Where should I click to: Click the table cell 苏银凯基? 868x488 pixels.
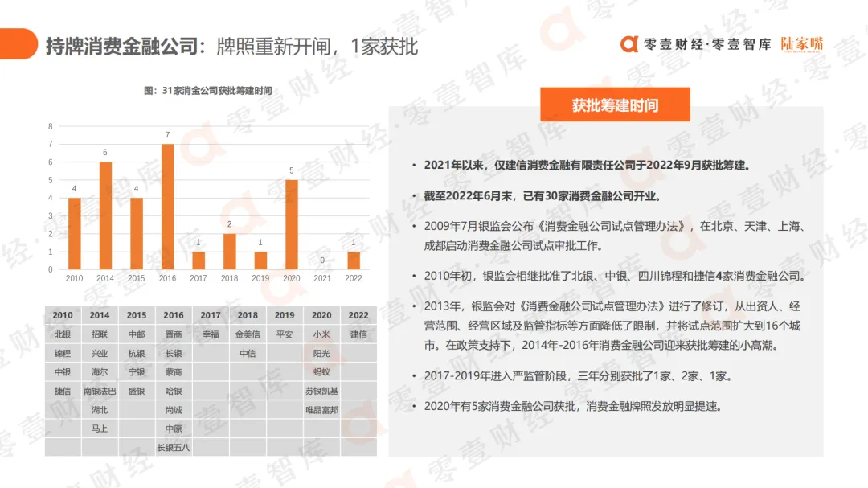coord(321,391)
